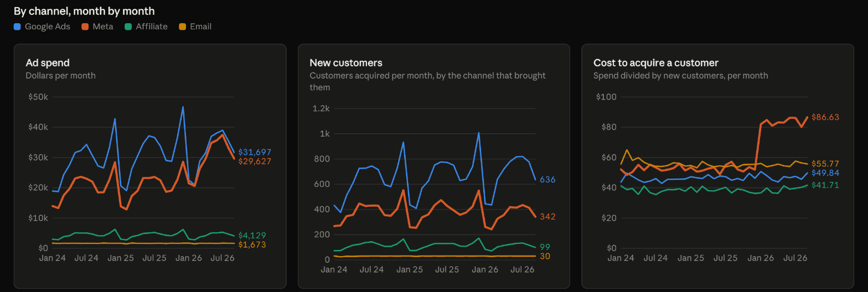This screenshot has width=868, height=292.
Task: Select the New customers chart title
Action: tap(346, 62)
